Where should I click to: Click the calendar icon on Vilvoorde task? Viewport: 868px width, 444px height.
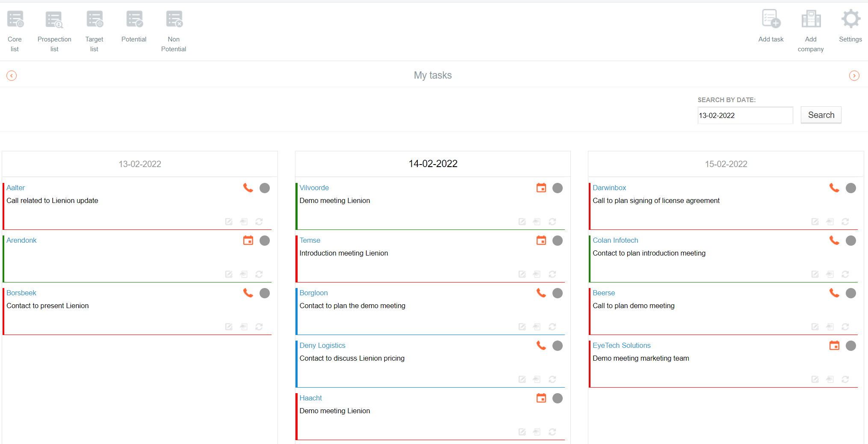click(541, 188)
